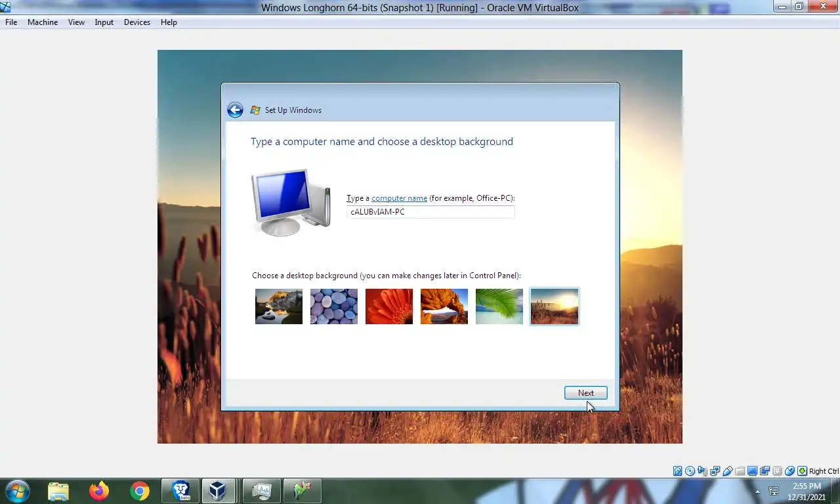This screenshot has width=840, height=504.
Task: Open the View menu
Action: tap(76, 22)
